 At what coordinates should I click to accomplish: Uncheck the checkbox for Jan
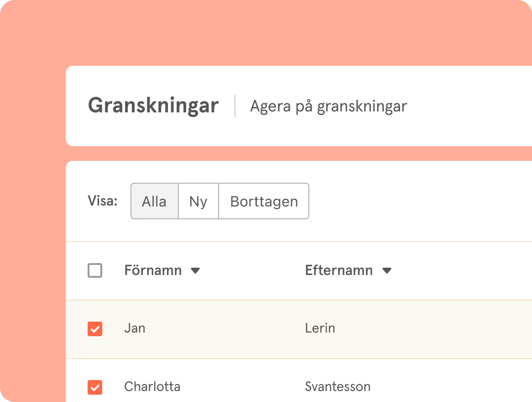pyautogui.click(x=95, y=329)
